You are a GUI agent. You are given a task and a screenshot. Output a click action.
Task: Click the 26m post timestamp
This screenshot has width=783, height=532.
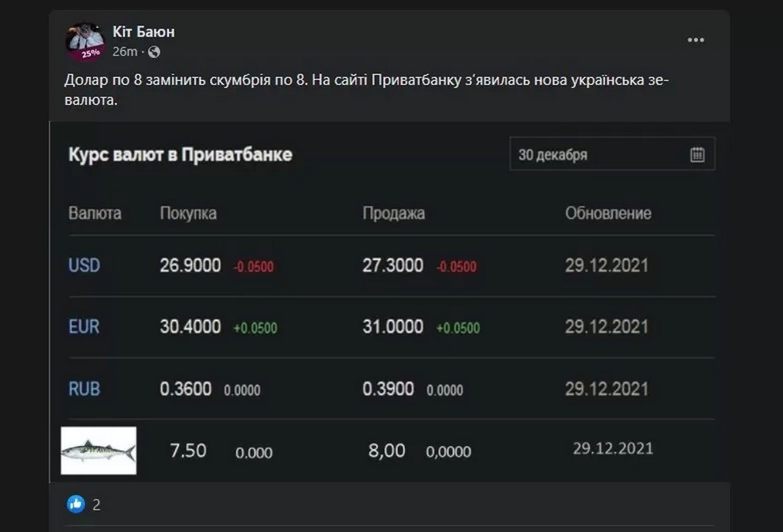click(x=124, y=52)
